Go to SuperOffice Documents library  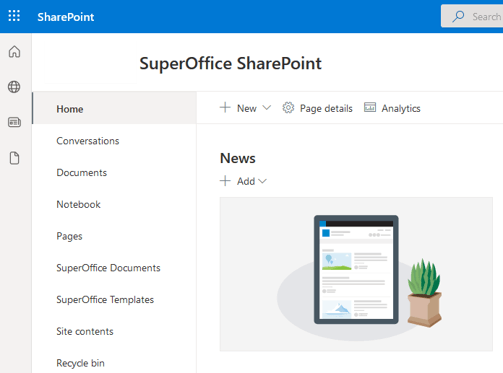coord(108,268)
